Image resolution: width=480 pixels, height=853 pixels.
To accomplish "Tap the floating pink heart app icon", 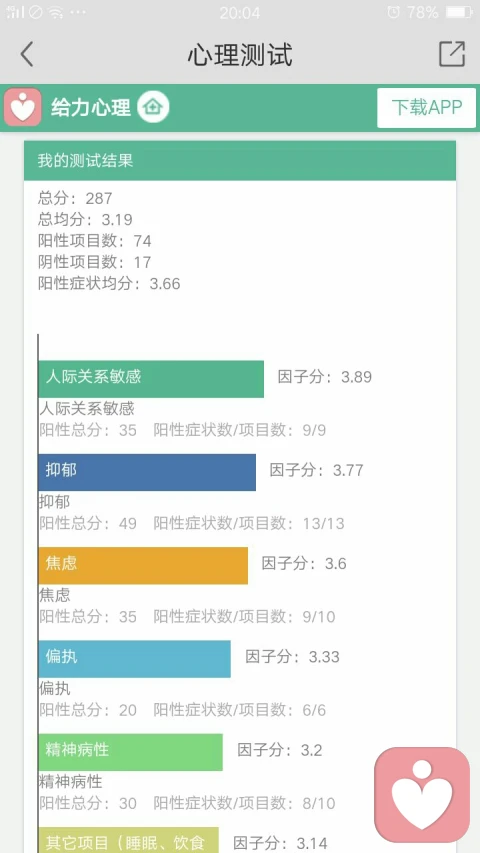I will pyautogui.click(x=422, y=795).
